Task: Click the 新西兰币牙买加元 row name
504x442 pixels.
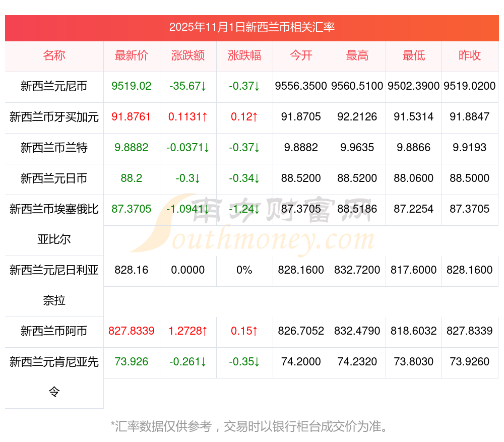Action: point(54,117)
